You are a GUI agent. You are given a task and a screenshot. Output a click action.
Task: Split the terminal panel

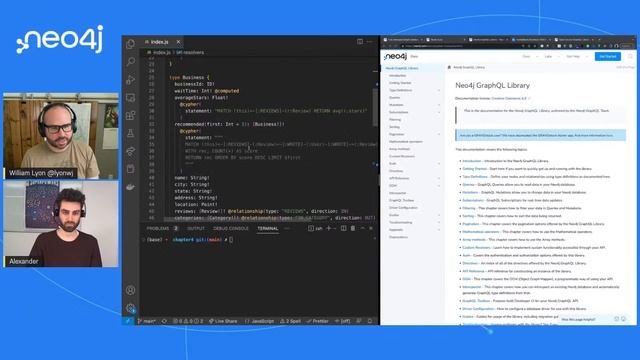point(344,229)
